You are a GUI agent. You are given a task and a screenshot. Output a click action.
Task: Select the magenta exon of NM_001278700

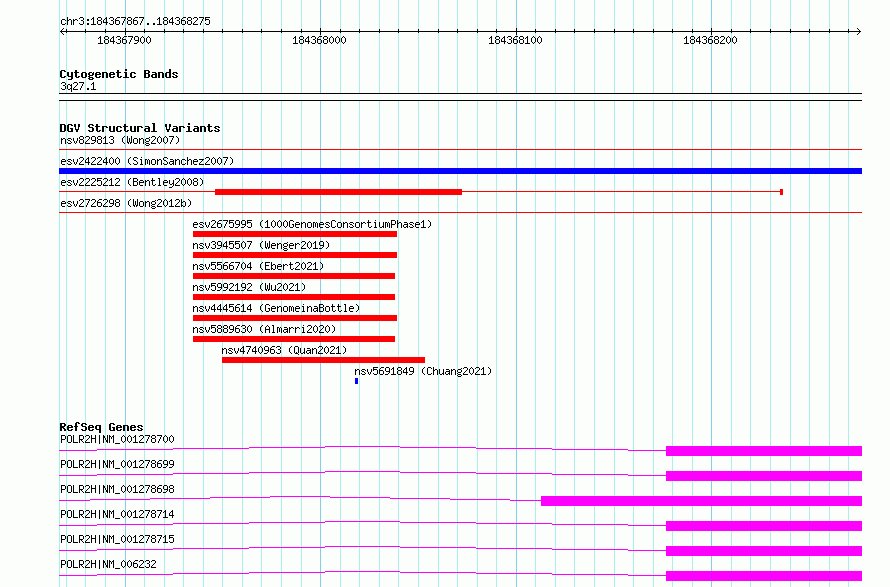click(764, 451)
